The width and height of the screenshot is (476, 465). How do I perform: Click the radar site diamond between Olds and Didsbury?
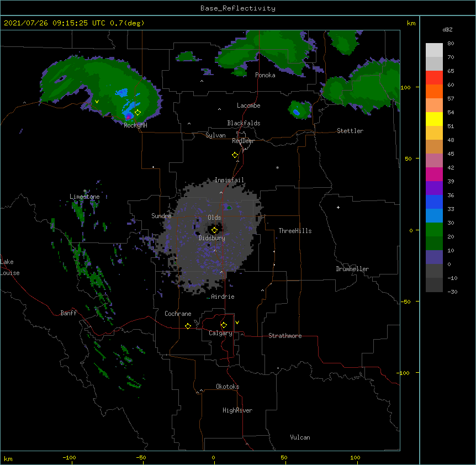coord(214,230)
